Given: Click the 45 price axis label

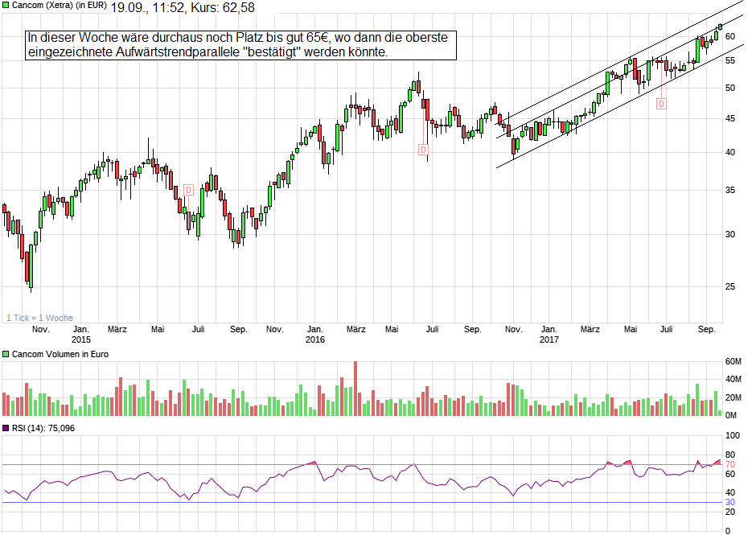Looking at the screenshot, I should (730, 119).
